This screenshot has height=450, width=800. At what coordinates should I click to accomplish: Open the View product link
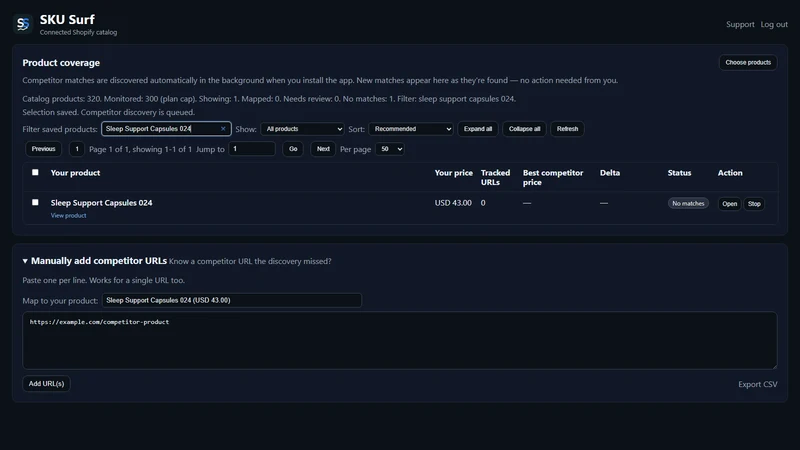coord(68,216)
